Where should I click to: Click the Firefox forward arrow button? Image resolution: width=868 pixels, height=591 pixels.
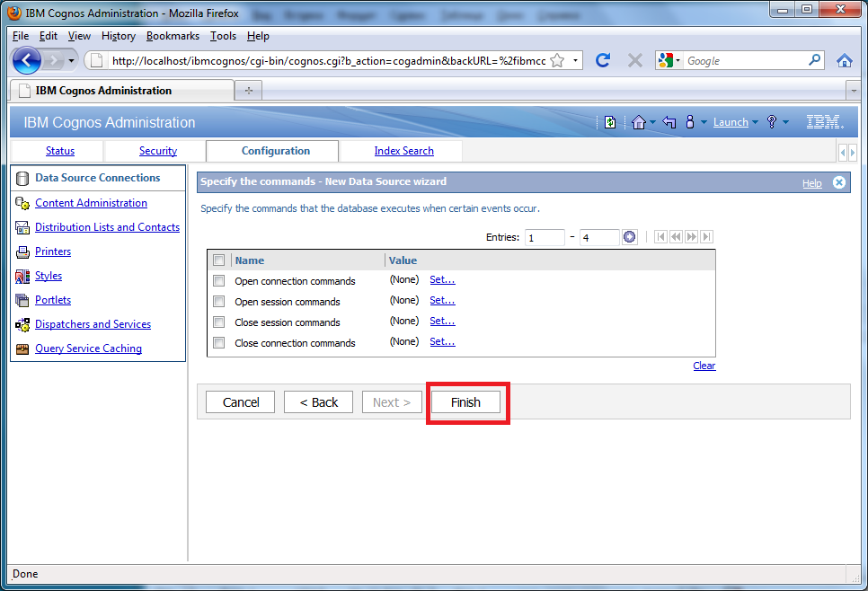pos(53,60)
